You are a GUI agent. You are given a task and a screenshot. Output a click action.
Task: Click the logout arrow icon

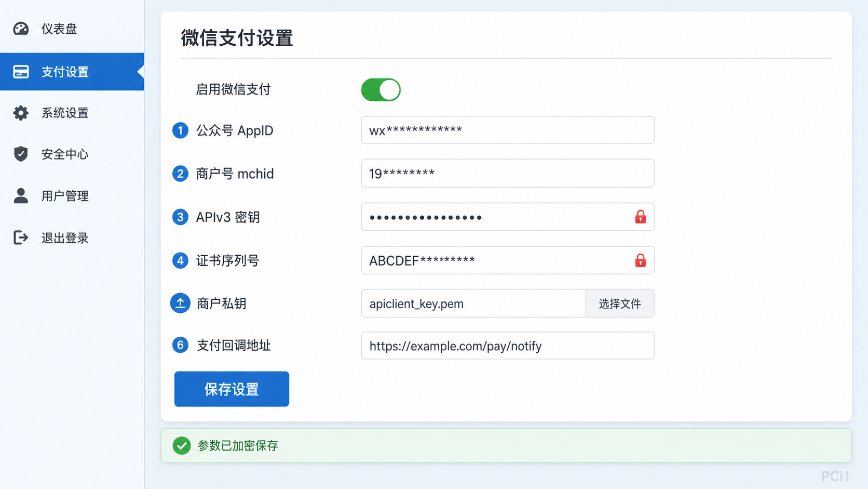point(21,237)
